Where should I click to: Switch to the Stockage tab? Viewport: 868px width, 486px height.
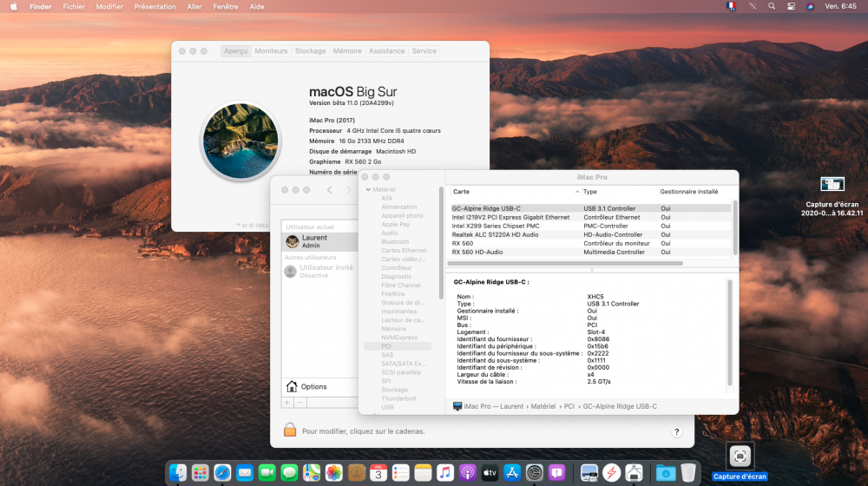(311, 51)
